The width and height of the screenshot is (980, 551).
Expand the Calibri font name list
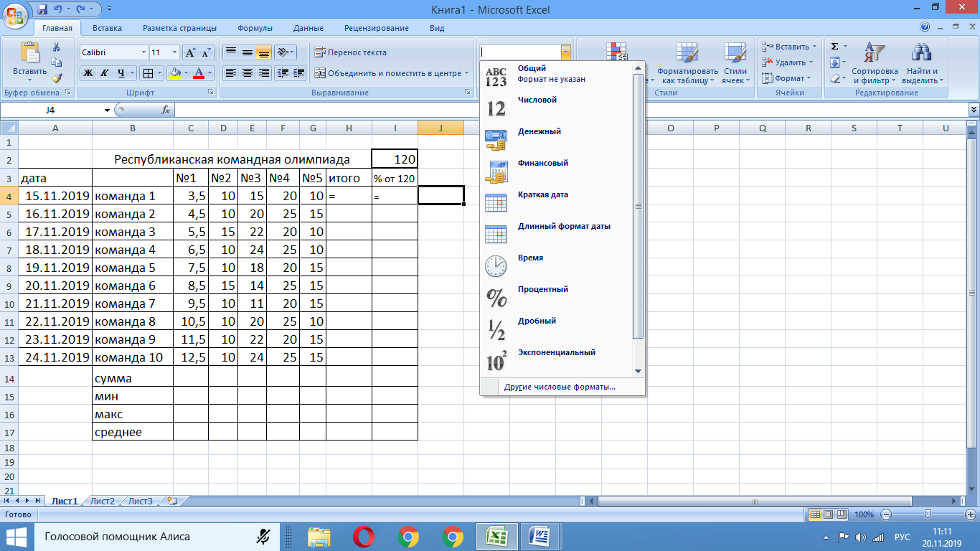tap(142, 52)
